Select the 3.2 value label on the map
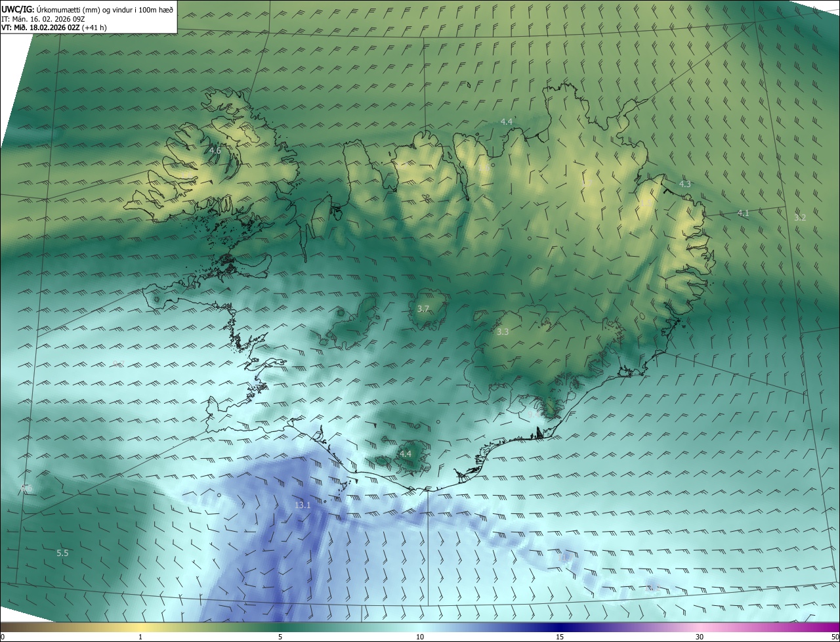This screenshot has width=840, height=642. 800,217
